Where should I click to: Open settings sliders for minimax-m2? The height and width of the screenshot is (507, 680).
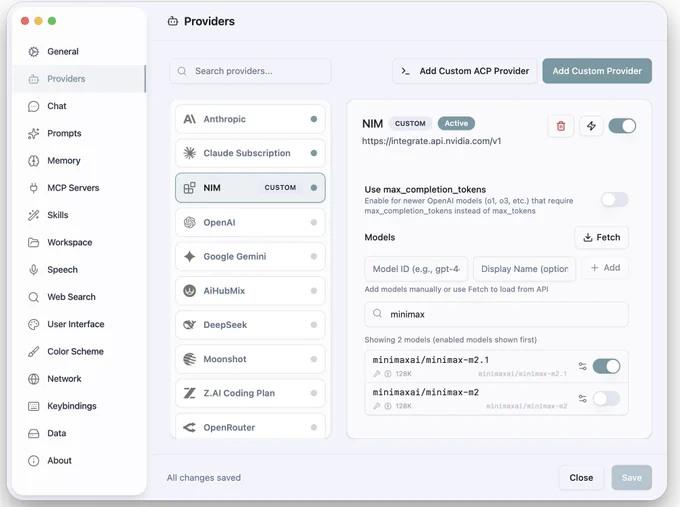tap(582, 399)
